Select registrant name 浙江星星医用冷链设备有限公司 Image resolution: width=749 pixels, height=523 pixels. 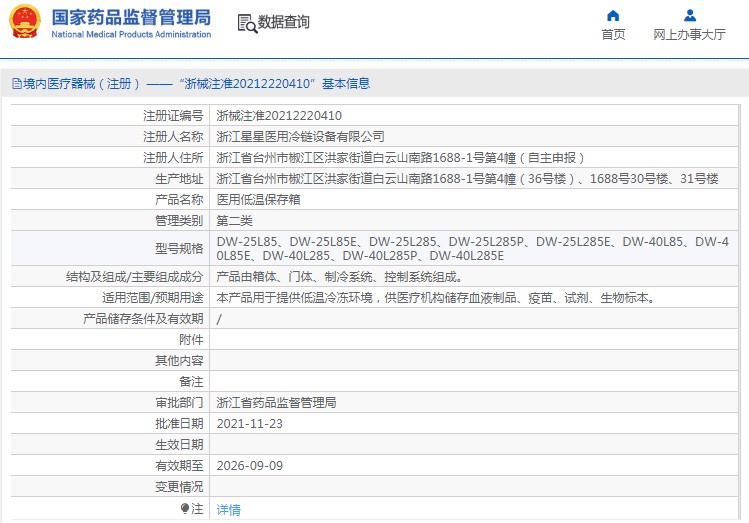pyautogui.click(x=300, y=137)
